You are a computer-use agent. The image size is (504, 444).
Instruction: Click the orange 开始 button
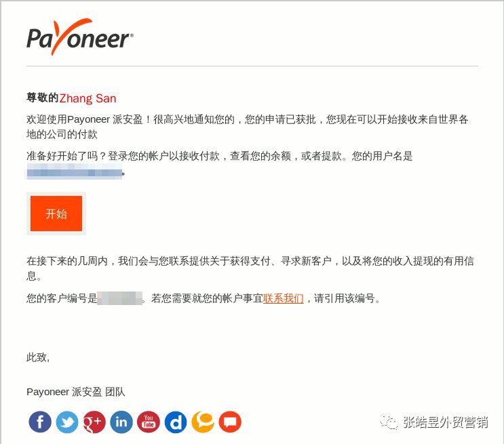pyautogui.click(x=56, y=214)
